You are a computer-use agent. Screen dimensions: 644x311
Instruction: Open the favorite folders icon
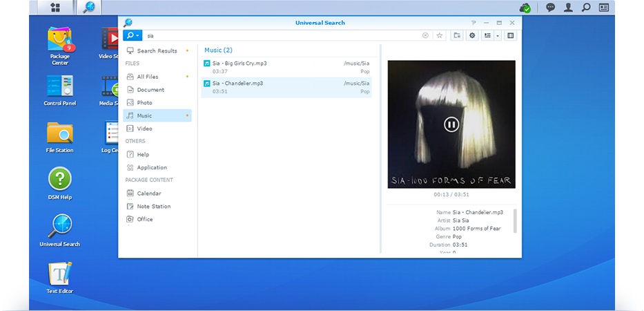point(457,35)
